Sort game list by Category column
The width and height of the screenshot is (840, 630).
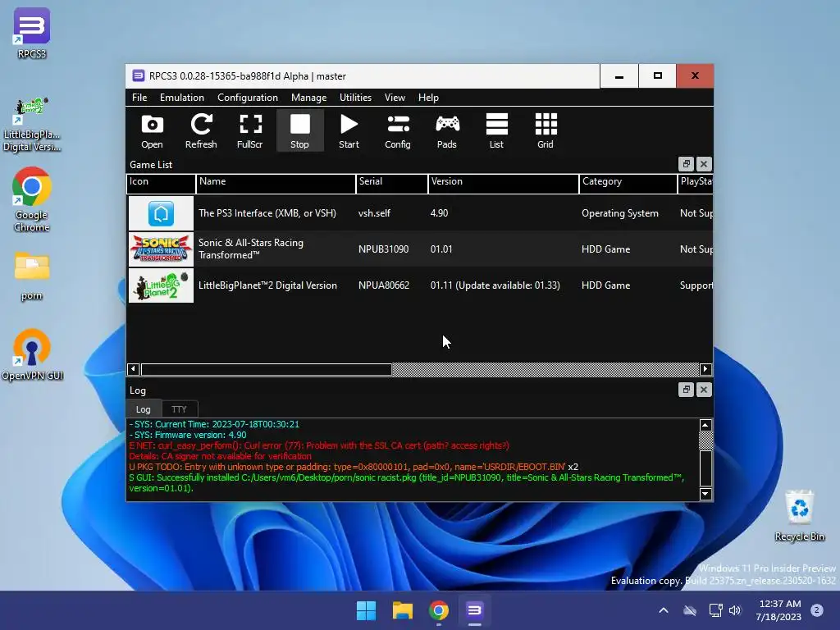coord(628,183)
